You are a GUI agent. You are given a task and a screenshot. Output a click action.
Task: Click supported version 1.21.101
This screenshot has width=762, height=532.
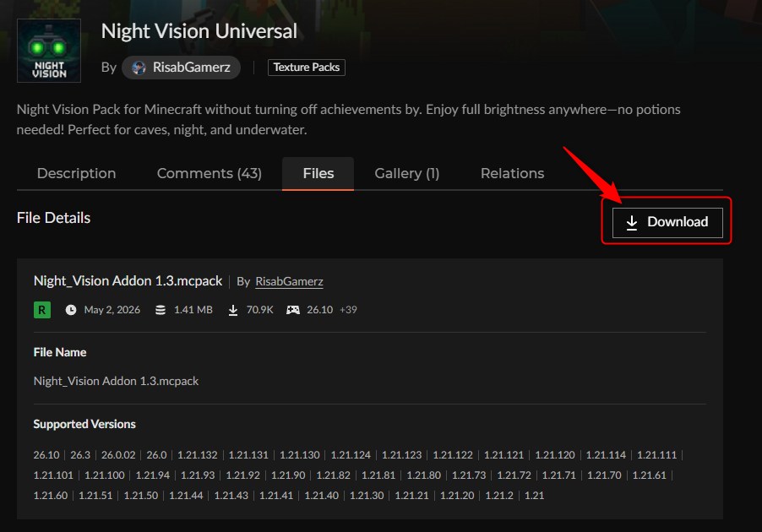(x=53, y=475)
